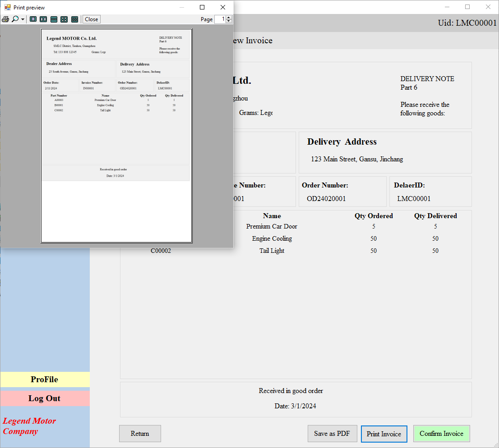
Task: Click the Close button in the preview toolbar
Action: point(91,19)
